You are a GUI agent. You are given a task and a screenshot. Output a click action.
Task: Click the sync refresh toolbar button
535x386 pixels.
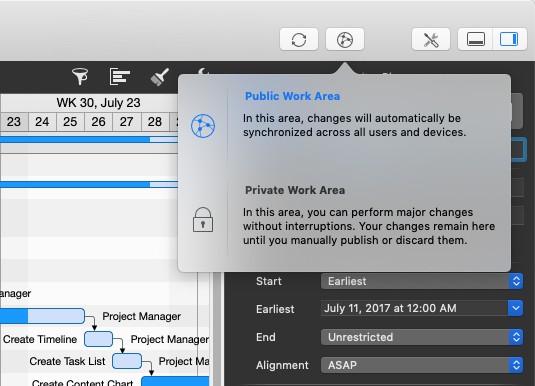click(x=299, y=39)
